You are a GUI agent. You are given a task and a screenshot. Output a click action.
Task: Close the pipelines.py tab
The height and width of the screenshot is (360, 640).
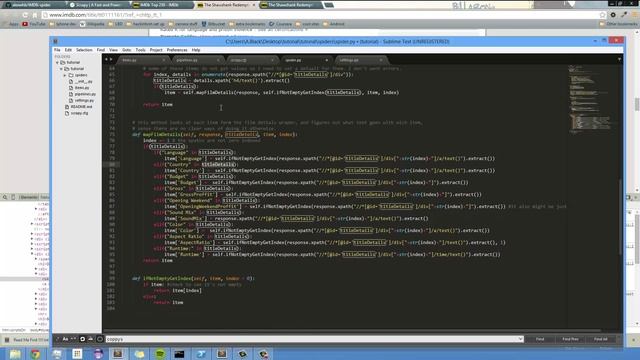tap(218, 60)
